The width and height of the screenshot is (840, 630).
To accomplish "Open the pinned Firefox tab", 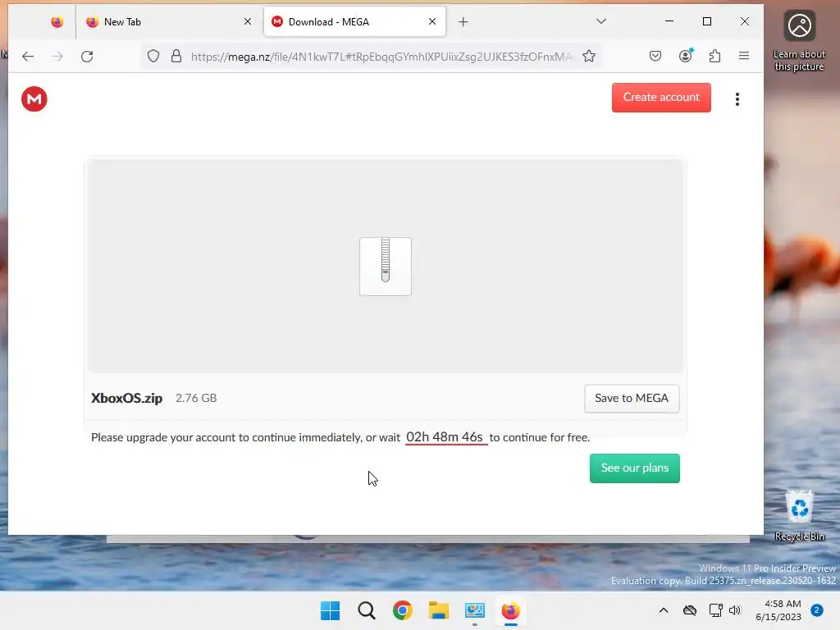I will 57,21.
